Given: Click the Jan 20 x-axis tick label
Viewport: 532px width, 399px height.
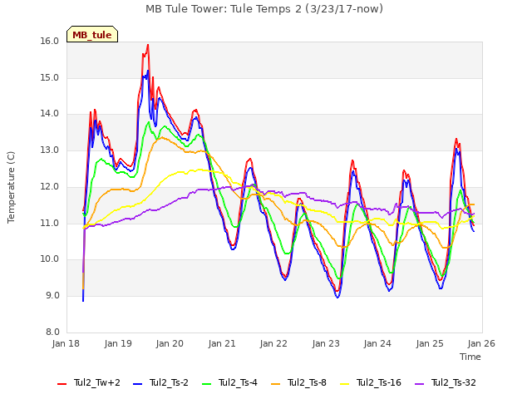Looking at the screenshot, I should coord(170,343).
